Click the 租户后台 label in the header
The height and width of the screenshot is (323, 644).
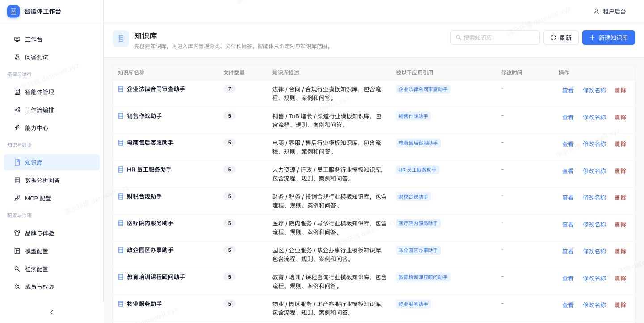pos(614,12)
